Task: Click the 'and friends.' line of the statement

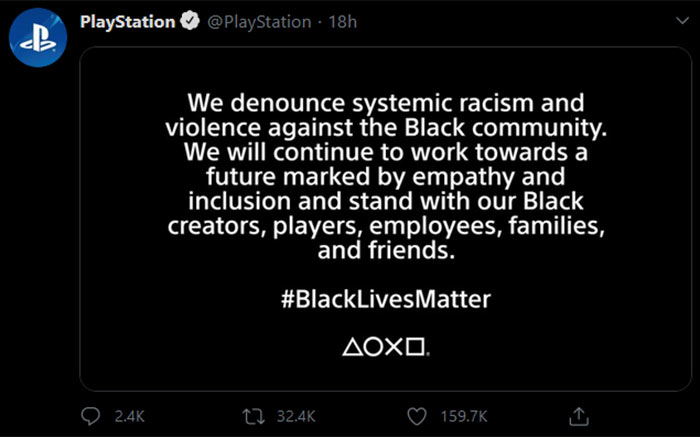Action: click(x=386, y=250)
